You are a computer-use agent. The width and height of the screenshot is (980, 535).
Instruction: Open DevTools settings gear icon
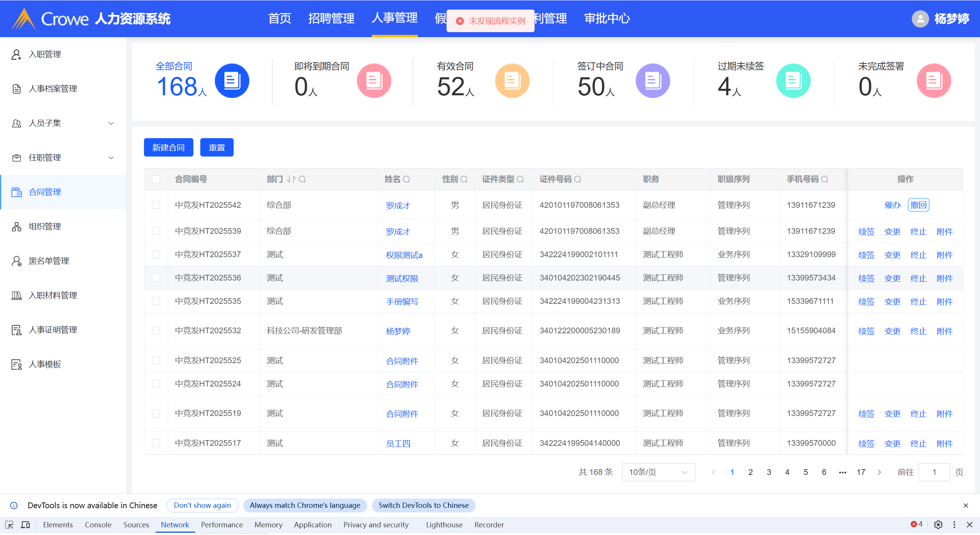coord(938,525)
